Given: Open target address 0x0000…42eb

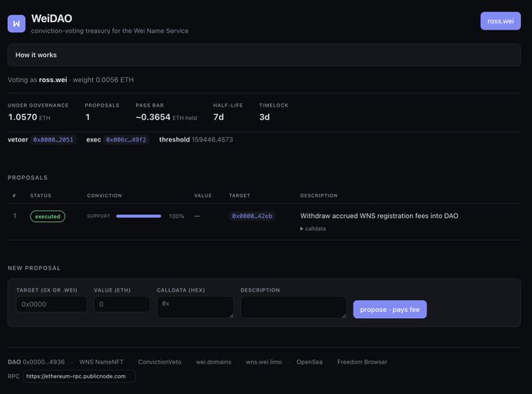Looking at the screenshot, I should [x=252, y=216].
